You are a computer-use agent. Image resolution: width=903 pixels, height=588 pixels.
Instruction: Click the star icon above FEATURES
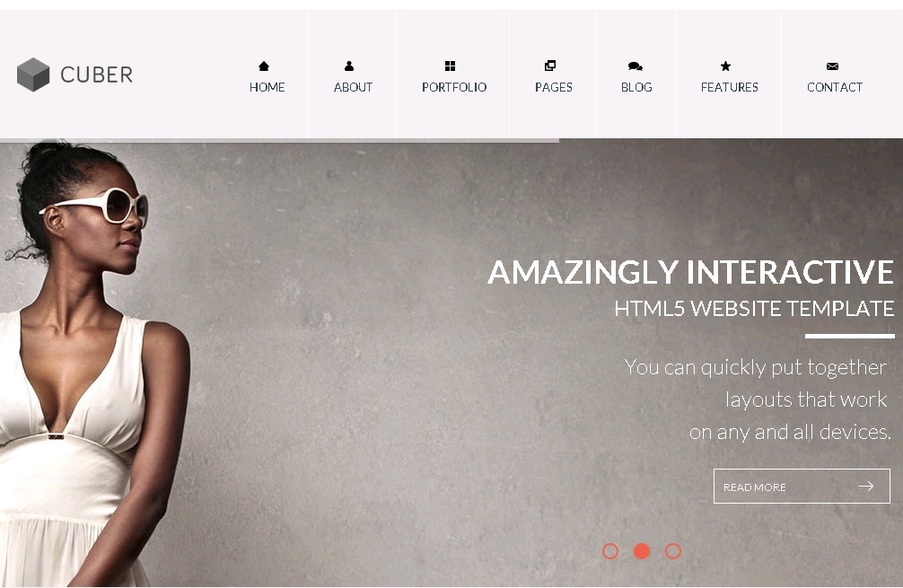coord(725,66)
